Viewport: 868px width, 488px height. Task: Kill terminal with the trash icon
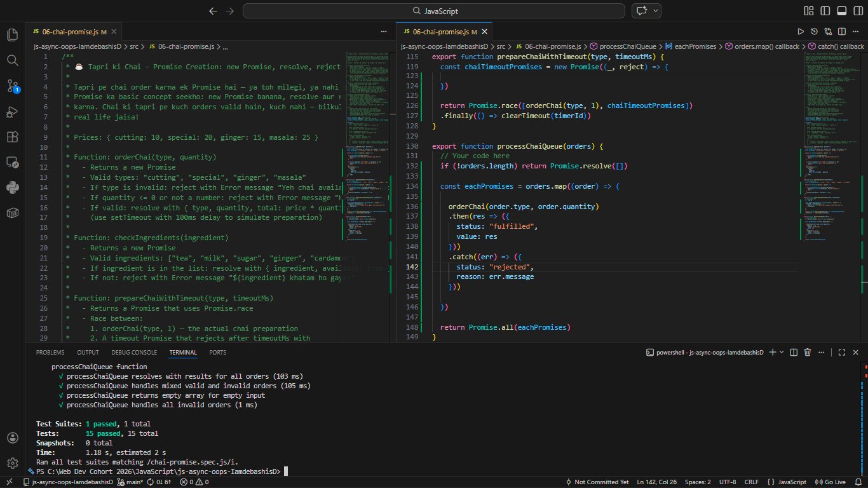coord(808,352)
